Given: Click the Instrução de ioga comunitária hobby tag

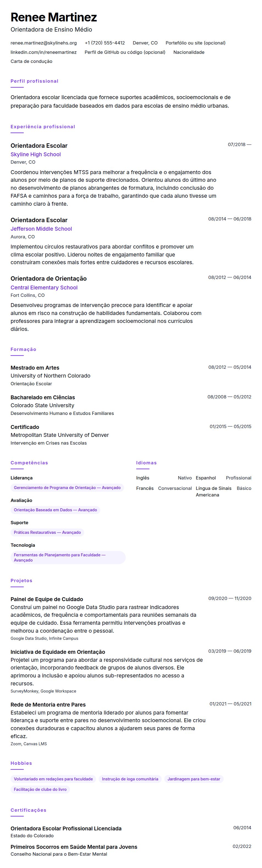Looking at the screenshot, I should (x=130, y=779).
